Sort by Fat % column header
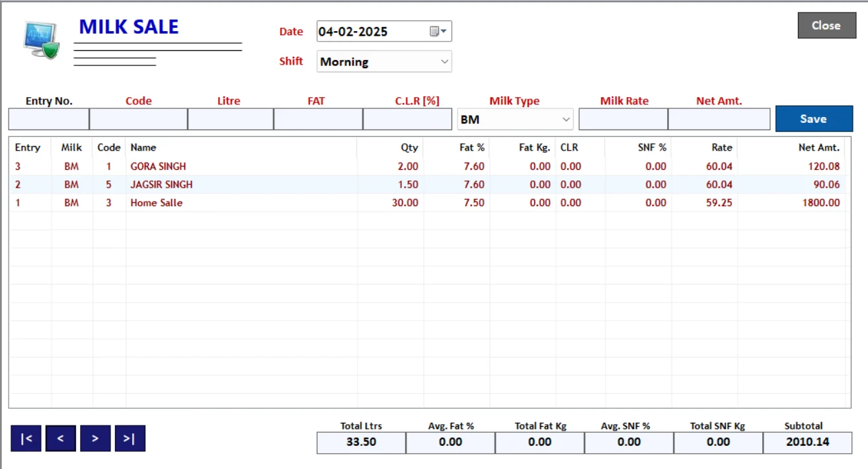Viewport: 868px width, 469px height. click(x=472, y=147)
